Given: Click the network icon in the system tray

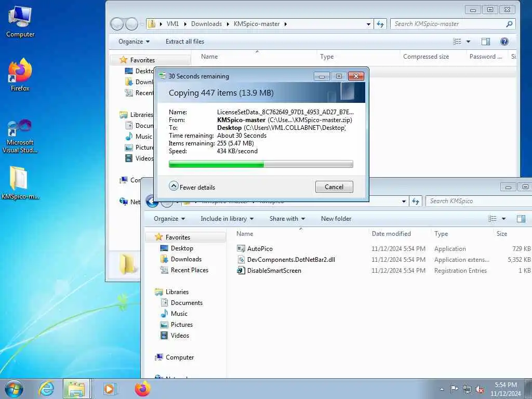Looking at the screenshot, I should click(467, 389).
